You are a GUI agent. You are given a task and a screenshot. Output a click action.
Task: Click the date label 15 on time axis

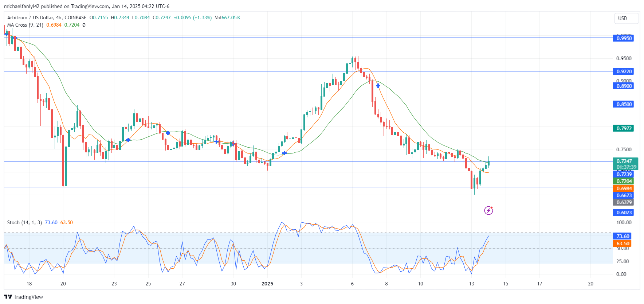click(506, 284)
